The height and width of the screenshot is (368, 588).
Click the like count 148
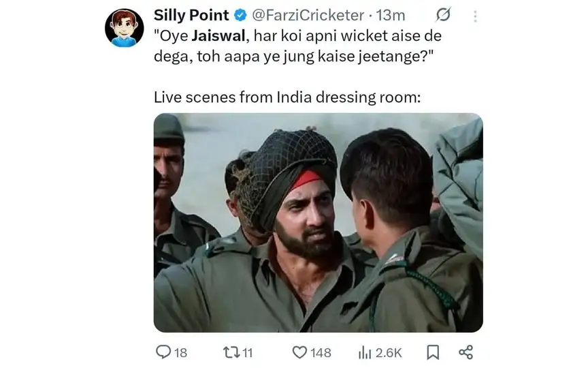click(321, 352)
